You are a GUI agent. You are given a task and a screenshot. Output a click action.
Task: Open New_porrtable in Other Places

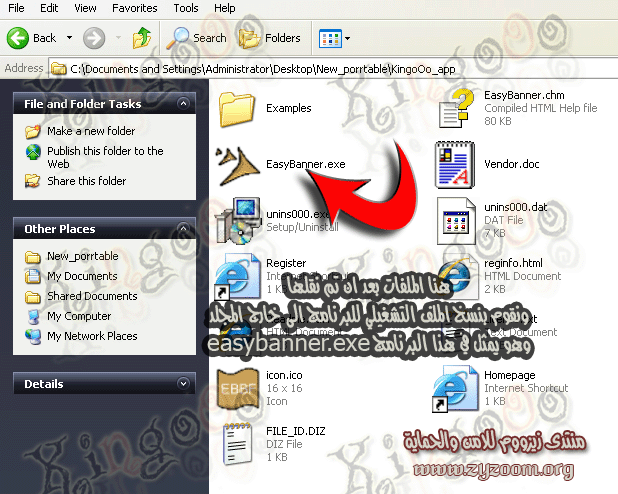(83, 256)
